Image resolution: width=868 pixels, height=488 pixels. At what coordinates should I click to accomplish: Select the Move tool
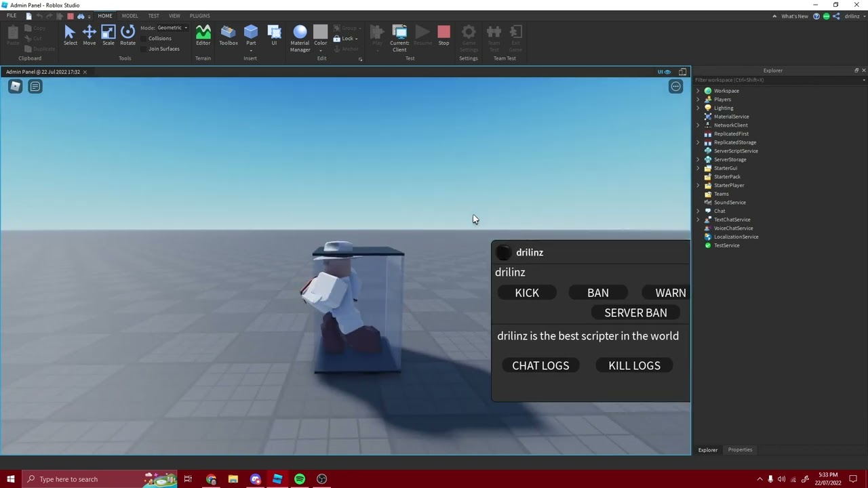[x=89, y=35]
